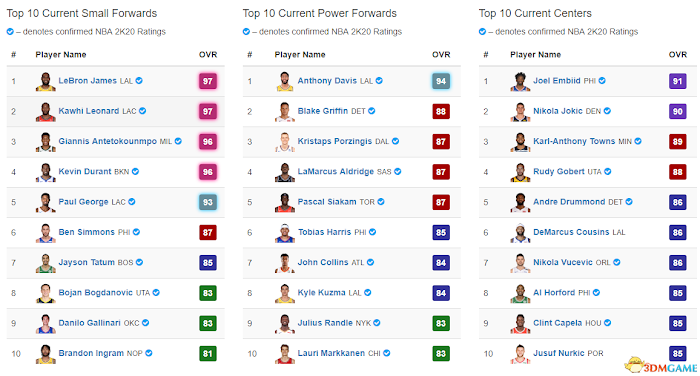Click Player Name header in Power Forwards table

tap(300, 54)
